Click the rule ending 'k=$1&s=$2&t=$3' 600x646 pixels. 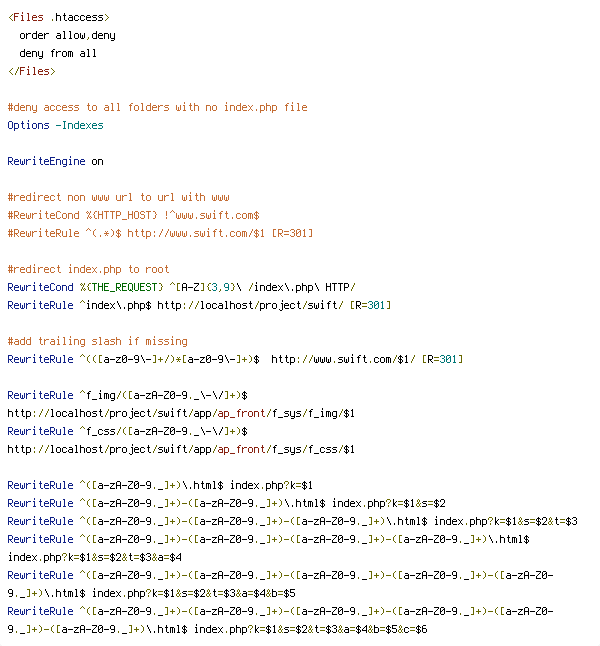click(293, 521)
